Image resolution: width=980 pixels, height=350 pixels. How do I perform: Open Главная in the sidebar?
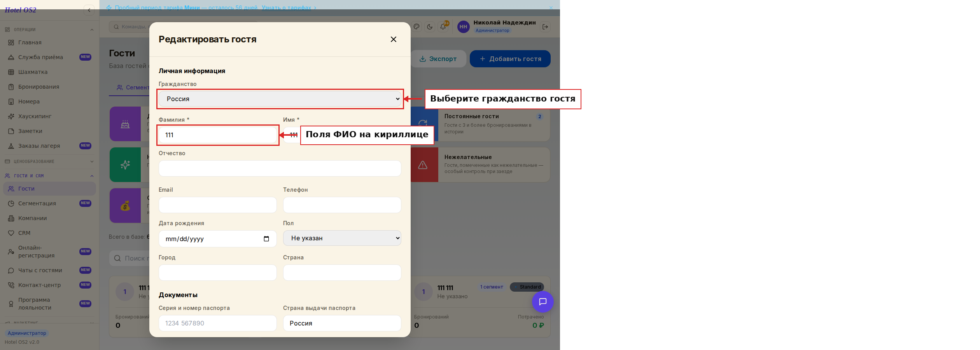pos(49,42)
